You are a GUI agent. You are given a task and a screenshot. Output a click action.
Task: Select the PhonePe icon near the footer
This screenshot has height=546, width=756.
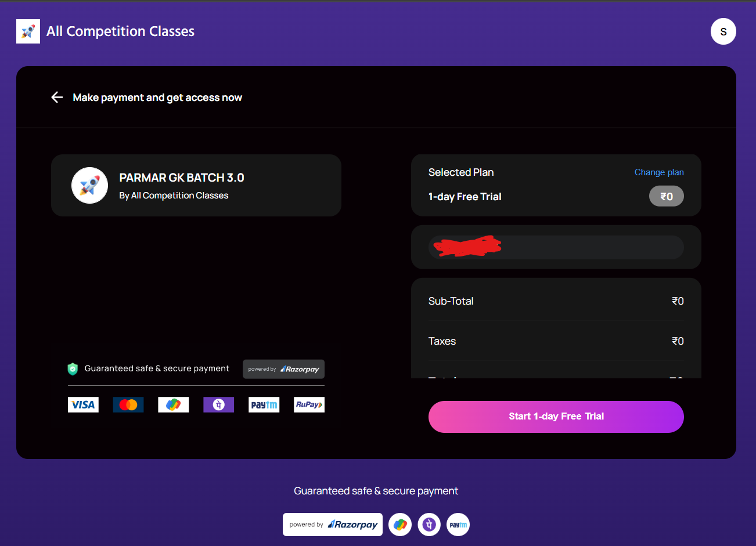[x=429, y=524]
